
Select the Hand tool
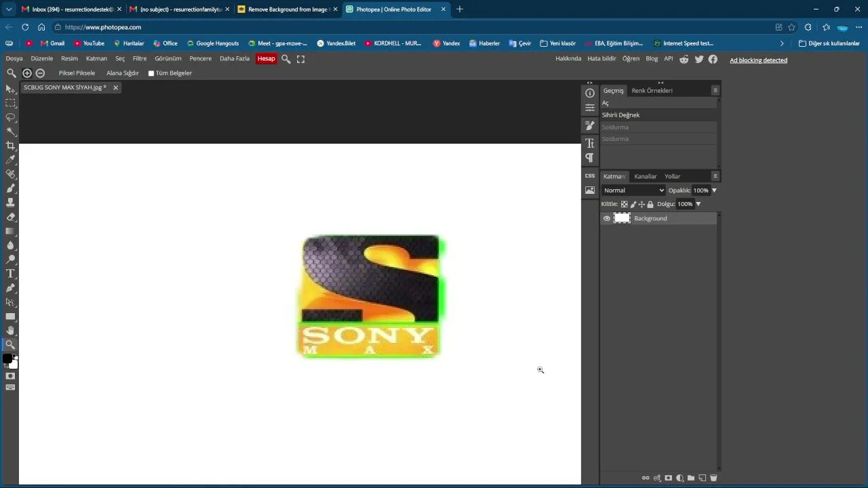pos(10,331)
